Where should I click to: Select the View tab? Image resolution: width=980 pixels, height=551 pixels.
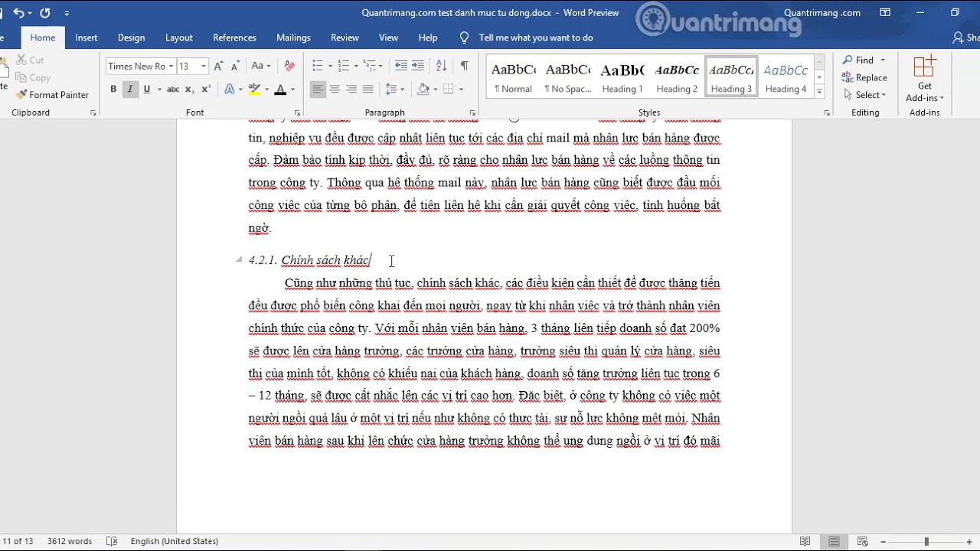pyautogui.click(x=389, y=37)
